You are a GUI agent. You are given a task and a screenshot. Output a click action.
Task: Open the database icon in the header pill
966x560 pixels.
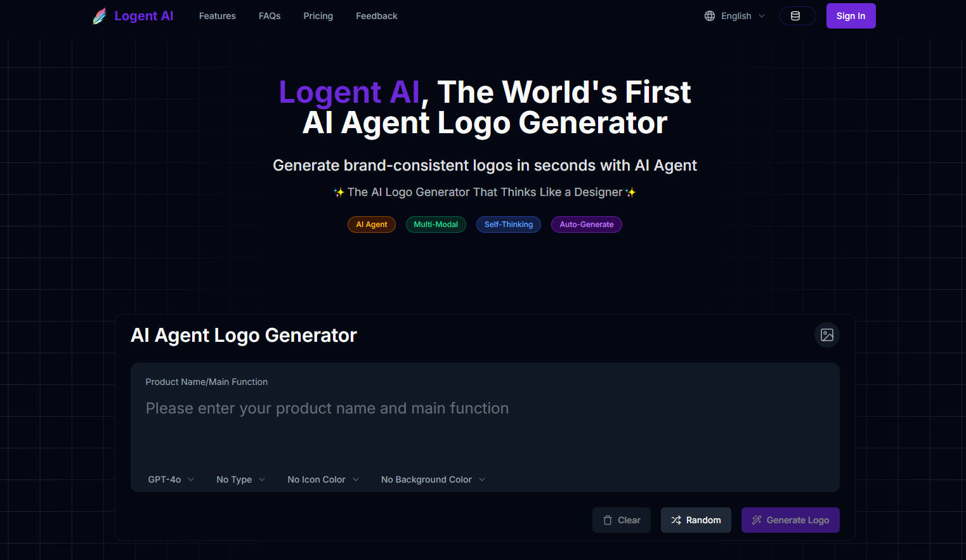coord(797,16)
